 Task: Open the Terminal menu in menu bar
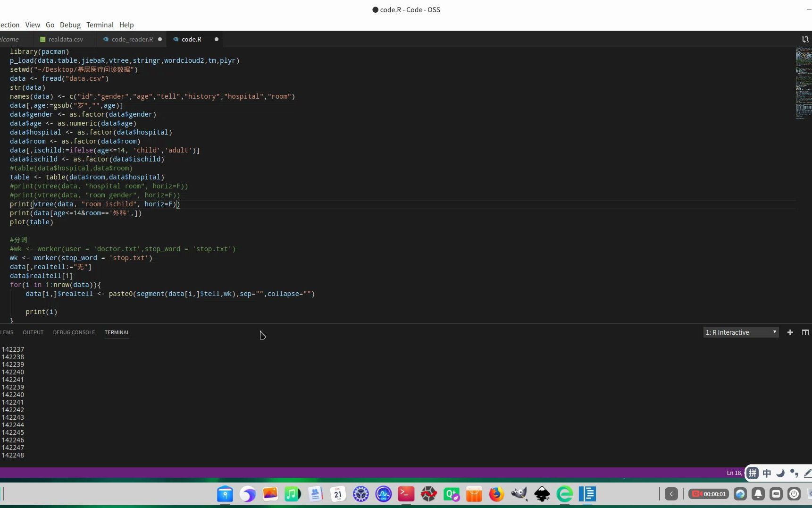point(100,25)
